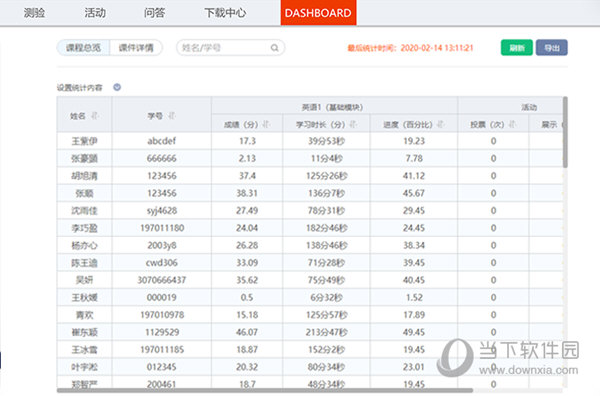The height and width of the screenshot is (396, 600).
Task: Click the table vertical scrollbar thumb
Action: (x=565, y=132)
